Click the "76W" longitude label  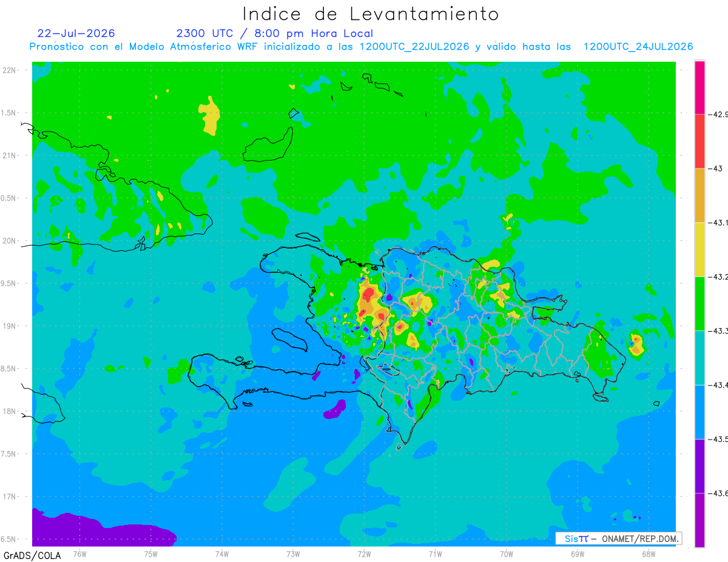[x=79, y=554]
